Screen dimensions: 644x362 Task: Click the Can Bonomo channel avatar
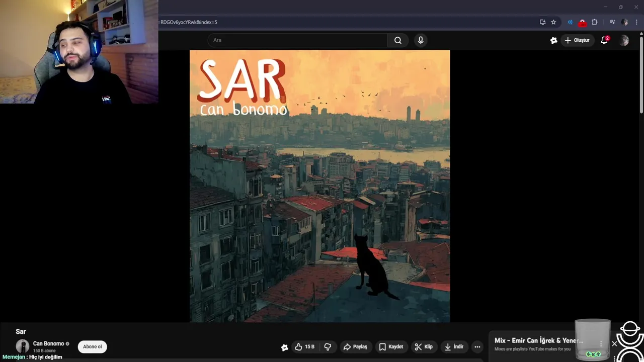tap(22, 346)
